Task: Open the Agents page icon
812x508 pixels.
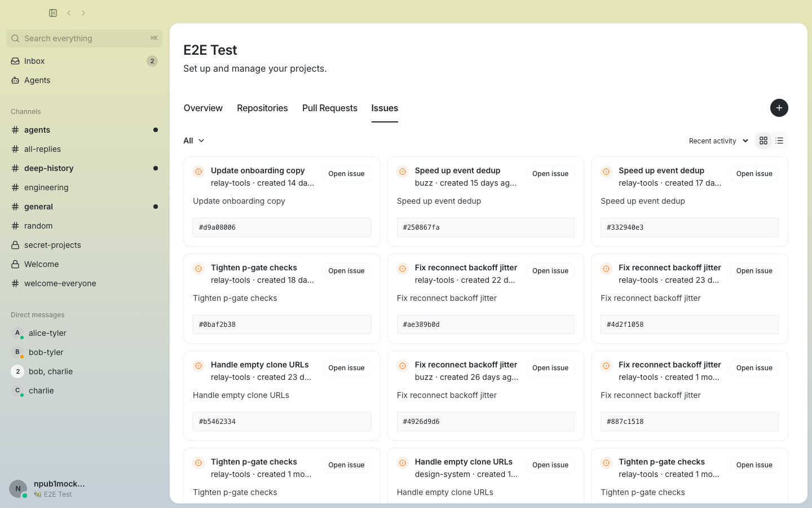Action: 15,80
